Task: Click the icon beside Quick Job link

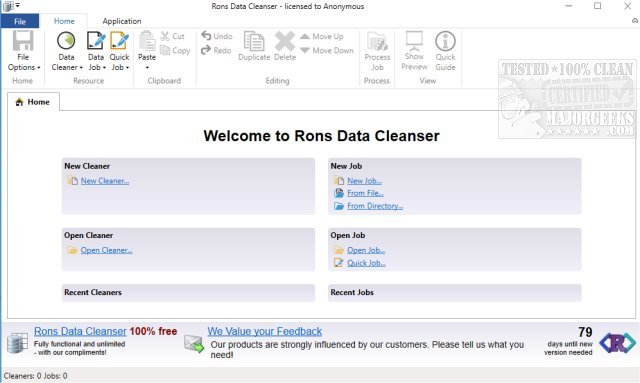Action: point(338,263)
